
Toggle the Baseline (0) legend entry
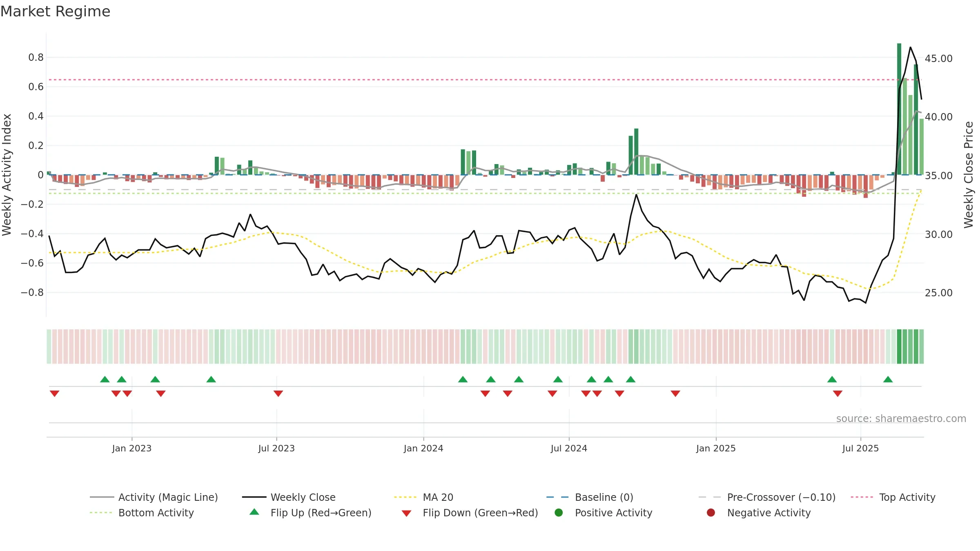pos(590,497)
